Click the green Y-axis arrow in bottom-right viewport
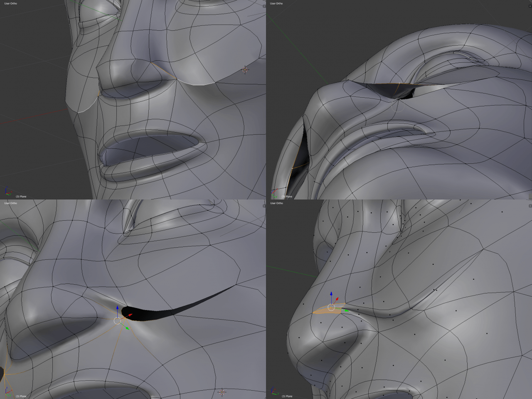This screenshot has width=532, height=399. coord(346,310)
